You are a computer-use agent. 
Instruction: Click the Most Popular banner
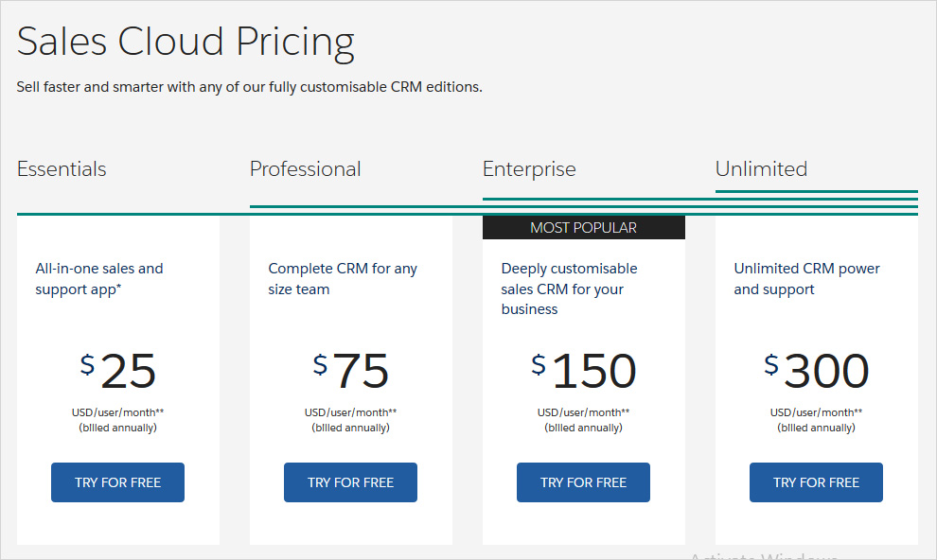click(583, 228)
